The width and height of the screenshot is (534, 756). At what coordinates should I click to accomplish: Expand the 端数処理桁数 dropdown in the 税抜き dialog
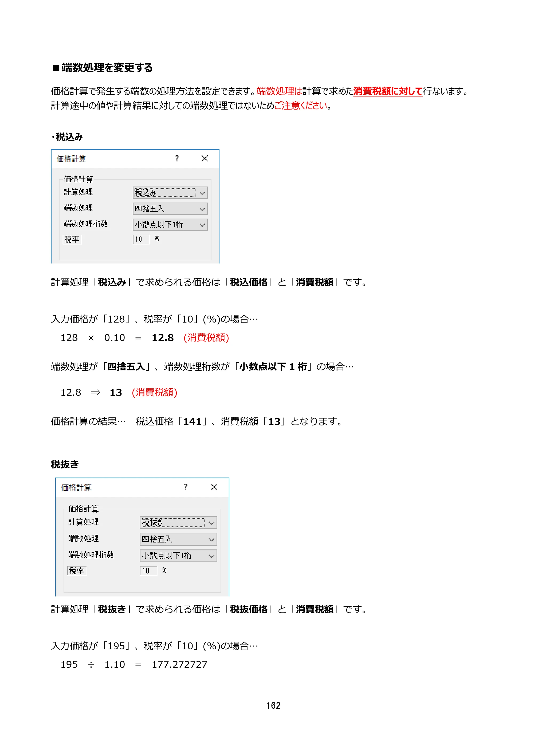point(178,556)
